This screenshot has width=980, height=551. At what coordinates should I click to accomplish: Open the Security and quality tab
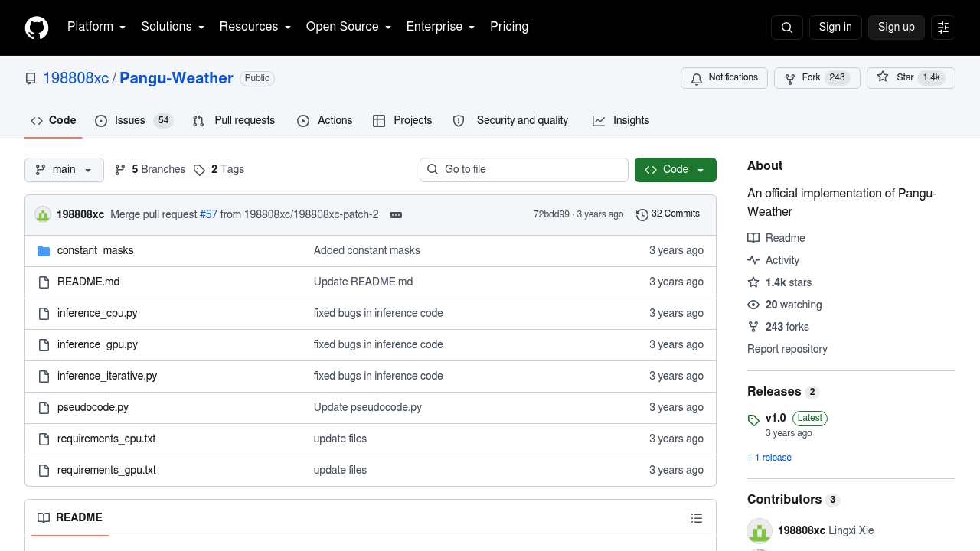pyautogui.click(x=511, y=121)
